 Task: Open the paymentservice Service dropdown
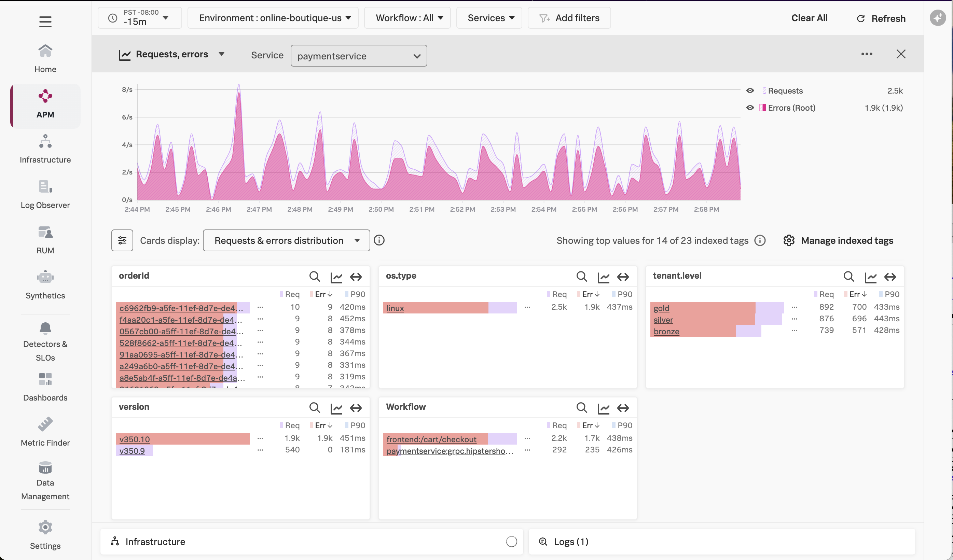point(359,56)
